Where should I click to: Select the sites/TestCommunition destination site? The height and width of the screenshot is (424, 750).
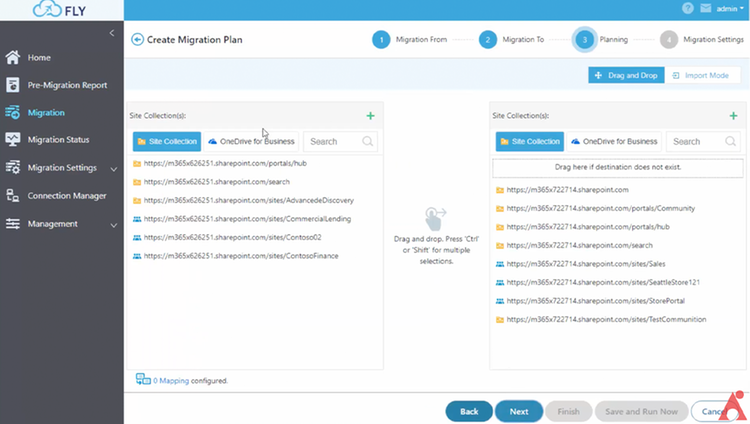[606, 320]
